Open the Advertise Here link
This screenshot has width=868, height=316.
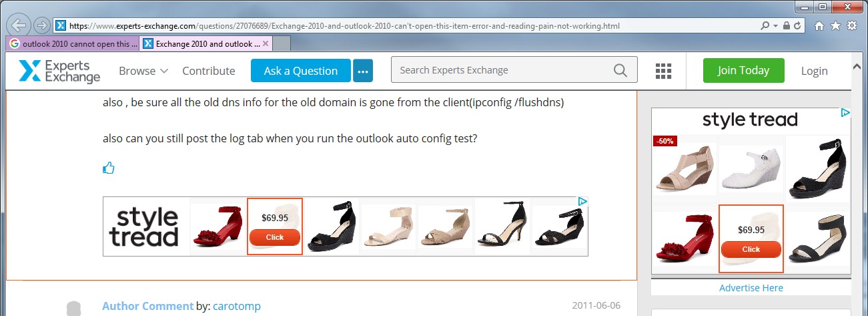pyautogui.click(x=751, y=288)
